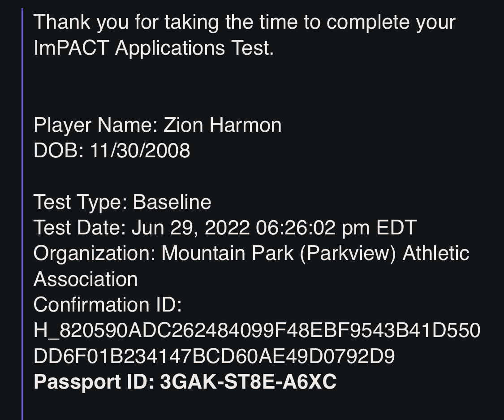Click the bold Passport ID: label
The image size is (504, 420).
(94, 382)
